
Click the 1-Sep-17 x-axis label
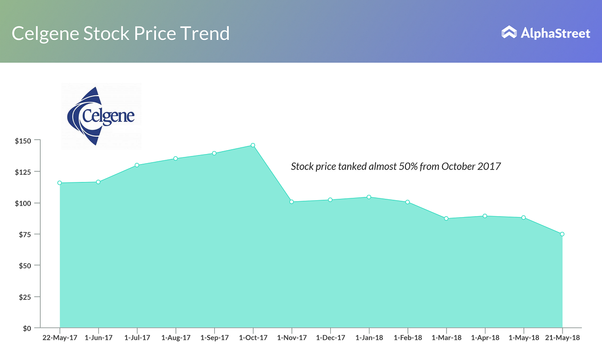click(x=214, y=338)
